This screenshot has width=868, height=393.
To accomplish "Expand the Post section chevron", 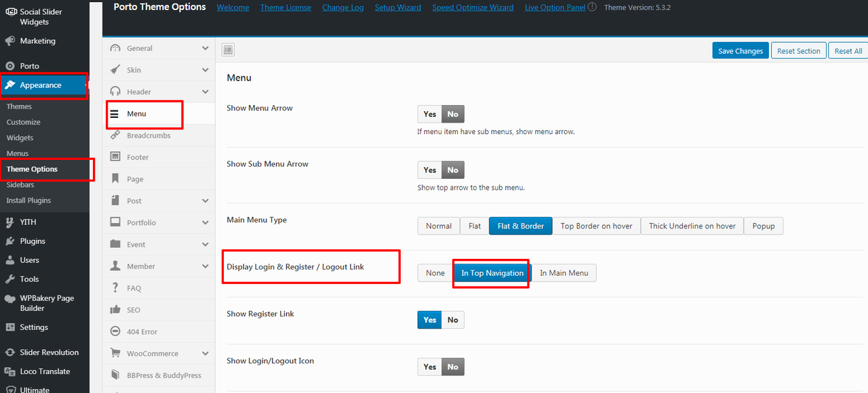I will click(x=205, y=201).
